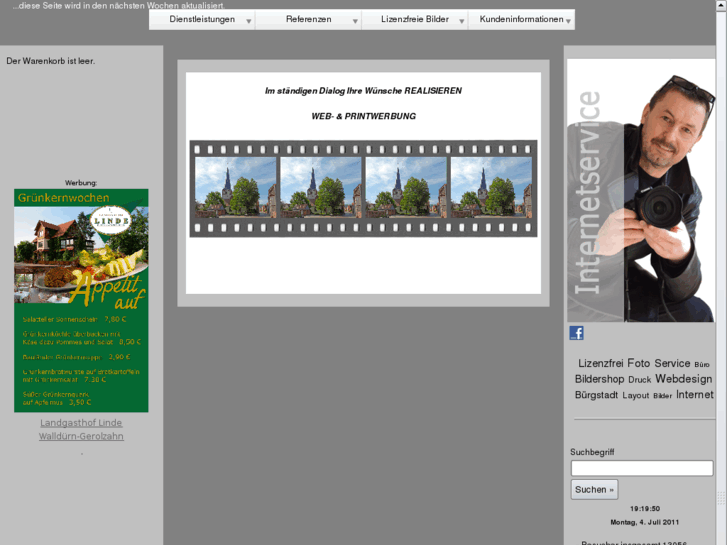The width and height of the screenshot is (727, 545).
Task: Focus the Suchbegriff search input field
Action: [642, 468]
